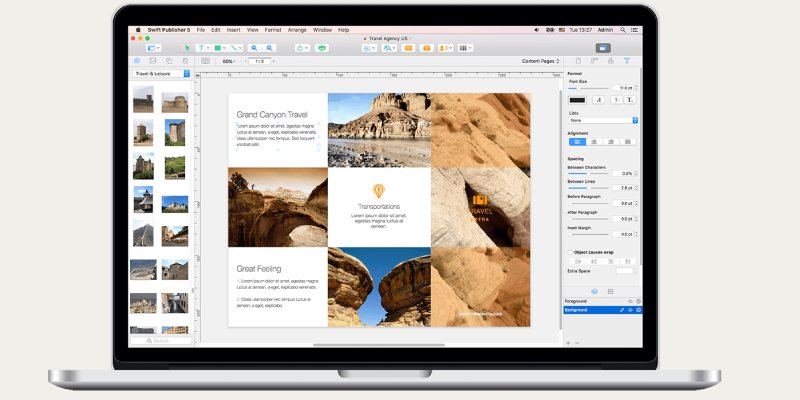
Task: Open the Lists dropdown set to None
Action: pos(604,120)
